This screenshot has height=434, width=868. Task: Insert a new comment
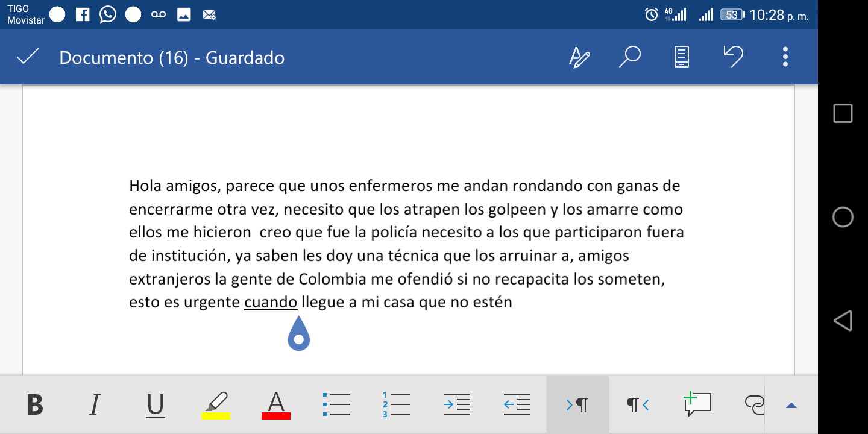697,403
